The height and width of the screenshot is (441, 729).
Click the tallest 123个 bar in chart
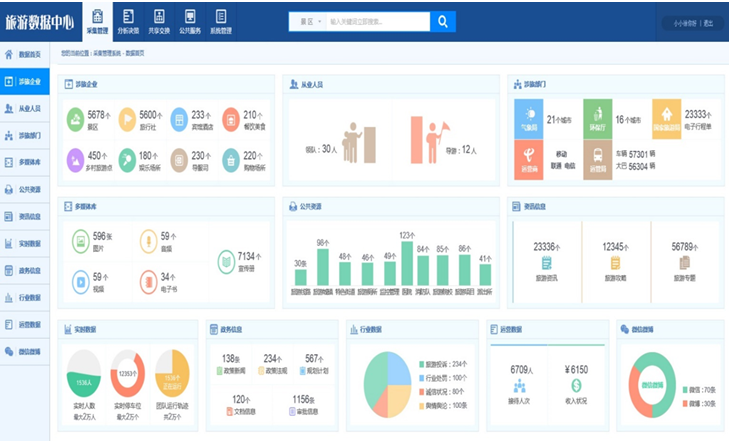406,264
